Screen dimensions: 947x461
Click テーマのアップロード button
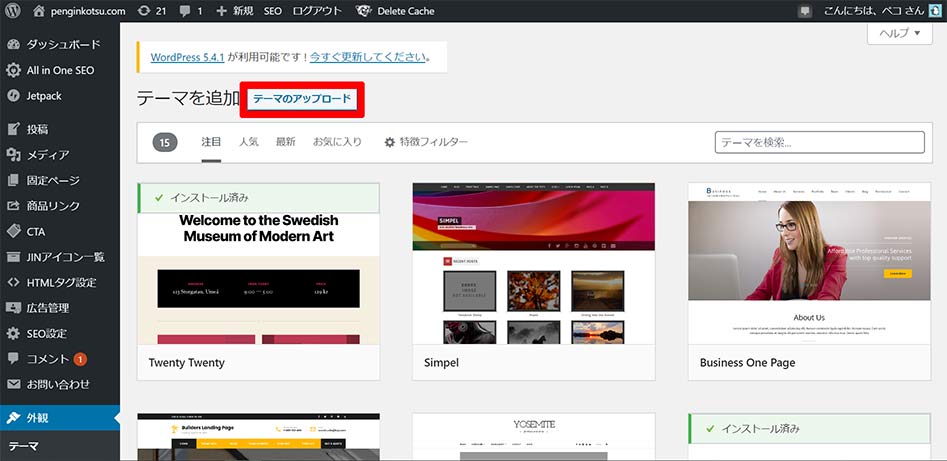click(302, 99)
